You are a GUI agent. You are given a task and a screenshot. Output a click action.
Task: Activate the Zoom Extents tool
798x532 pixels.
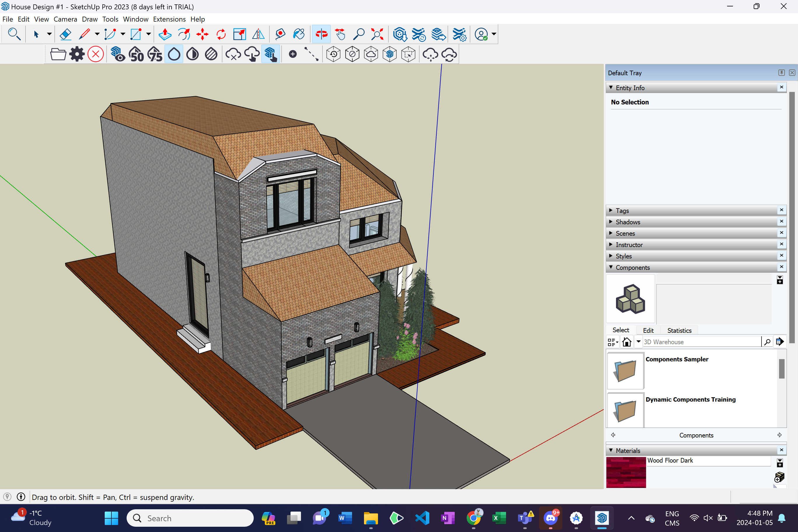point(377,34)
